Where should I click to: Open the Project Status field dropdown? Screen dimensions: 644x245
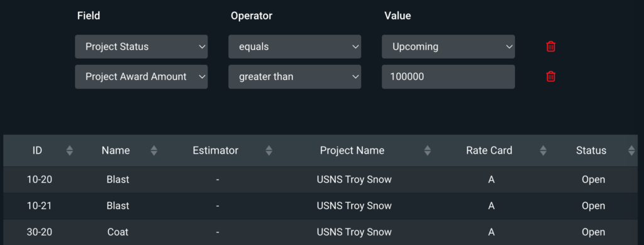pos(142,47)
